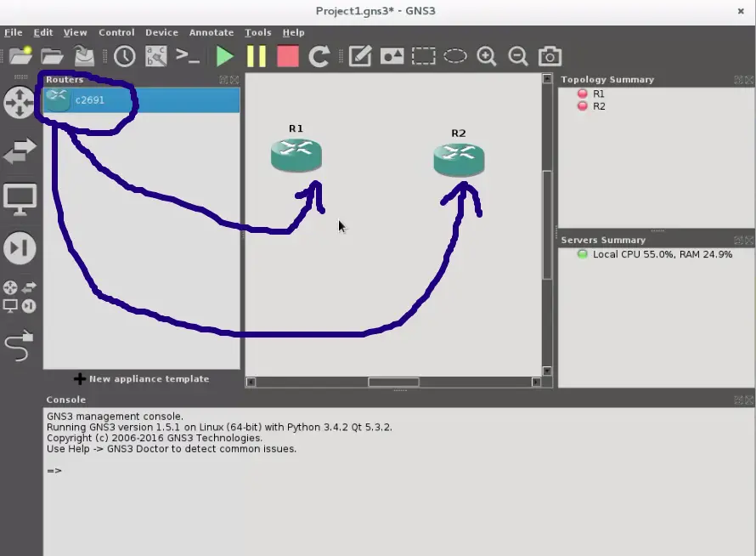Viewport: 756px width, 556px height.
Task: Click the New blank project icon
Action: pyautogui.click(x=20, y=56)
